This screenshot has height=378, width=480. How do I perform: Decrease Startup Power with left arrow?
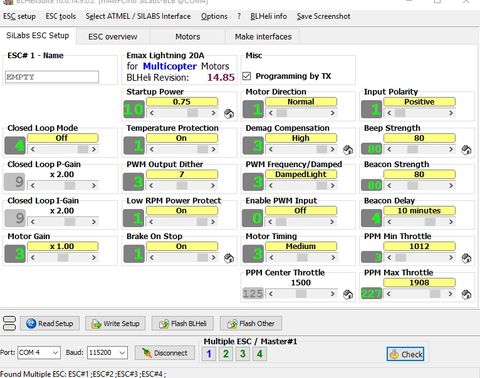pos(152,113)
